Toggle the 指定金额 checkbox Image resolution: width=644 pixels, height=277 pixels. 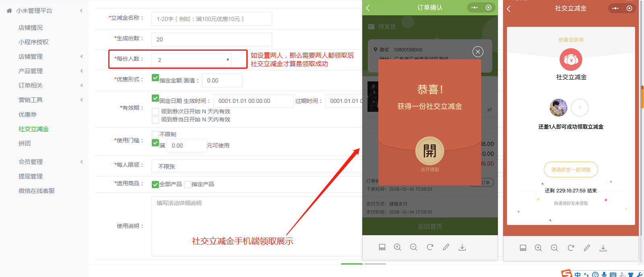155,78
